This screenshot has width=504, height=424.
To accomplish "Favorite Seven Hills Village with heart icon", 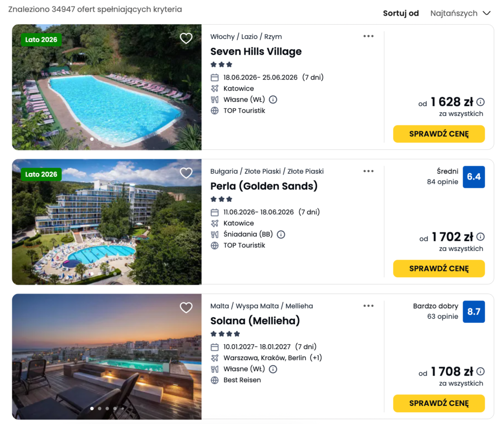I will [186, 38].
